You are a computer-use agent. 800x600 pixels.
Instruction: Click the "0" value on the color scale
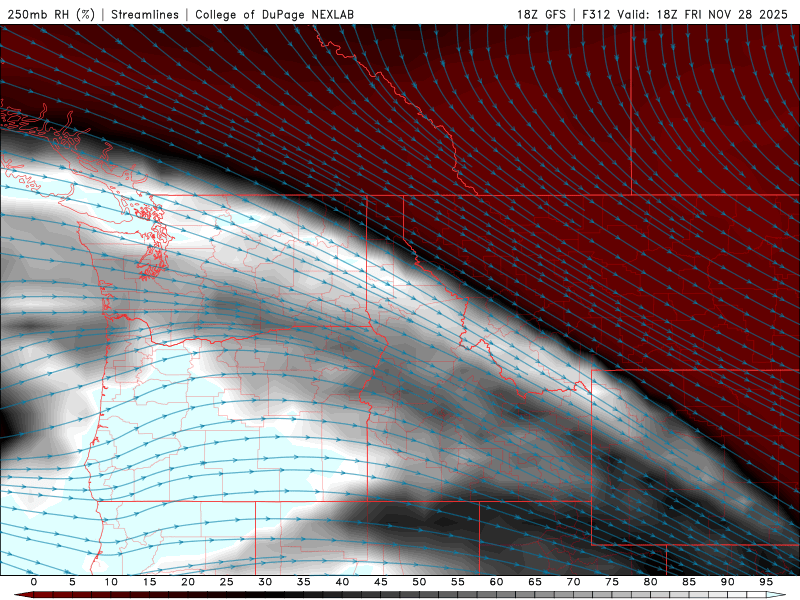pos(34,582)
